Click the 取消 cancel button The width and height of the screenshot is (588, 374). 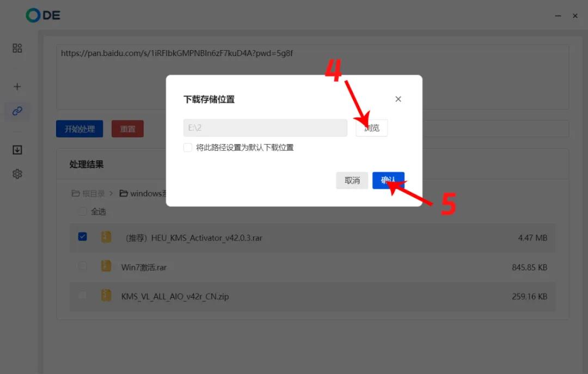tap(352, 180)
